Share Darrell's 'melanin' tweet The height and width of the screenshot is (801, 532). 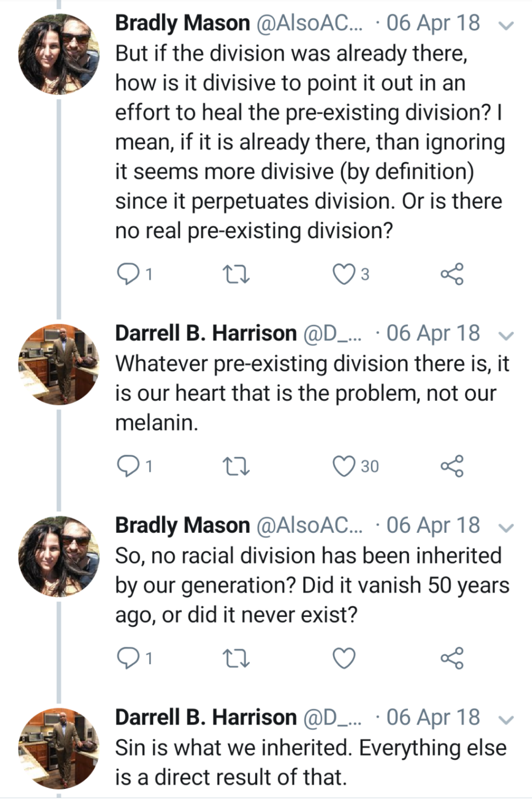452,466
